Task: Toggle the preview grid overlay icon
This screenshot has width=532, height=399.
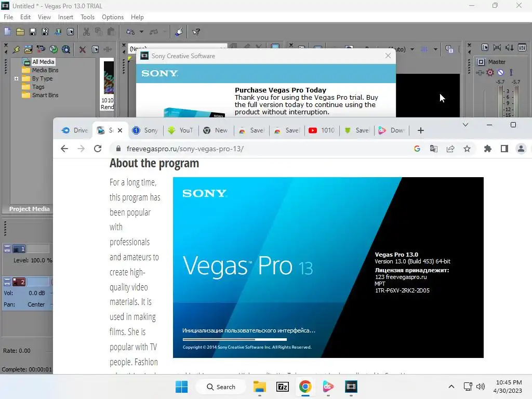Action: (424, 49)
